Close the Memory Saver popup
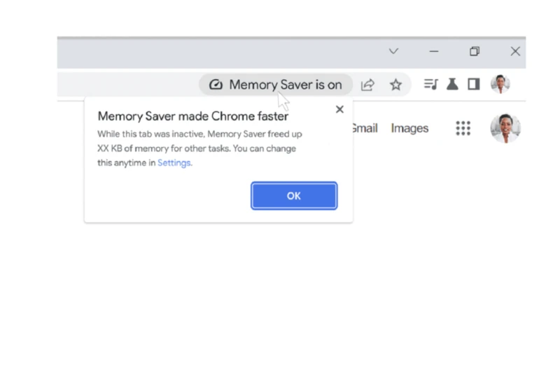Viewport: 560px width, 392px height. pos(339,109)
